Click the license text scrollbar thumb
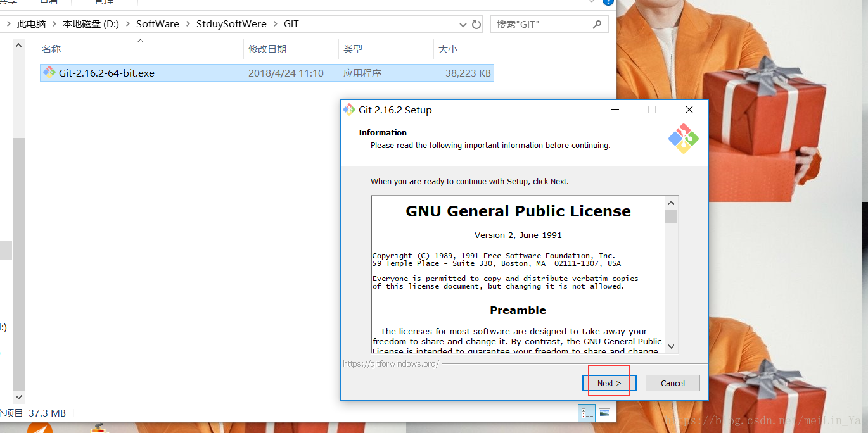 (x=672, y=216)
